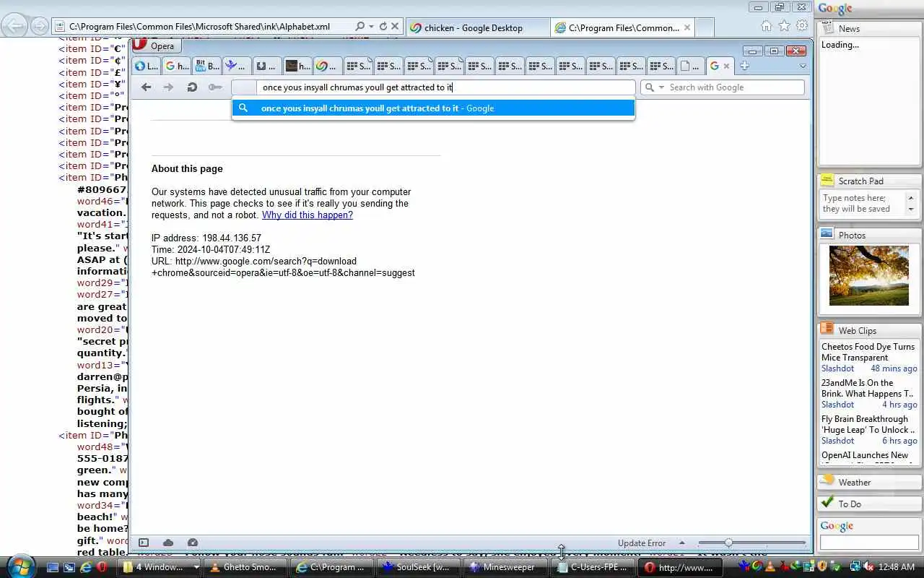Switch to Minesweeper taskbar window
Image resolution: width=924 pixels, height=578 pixels.
click(506, 567)
